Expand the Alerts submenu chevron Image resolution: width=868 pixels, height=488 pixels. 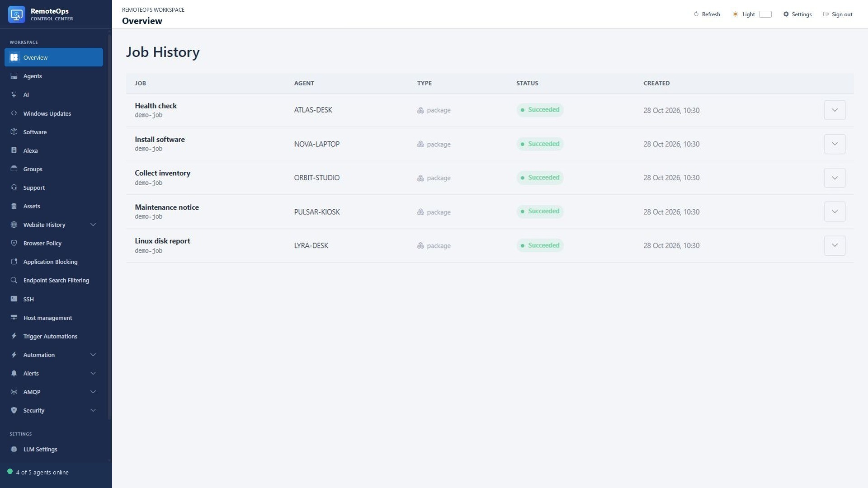[93, 373]
